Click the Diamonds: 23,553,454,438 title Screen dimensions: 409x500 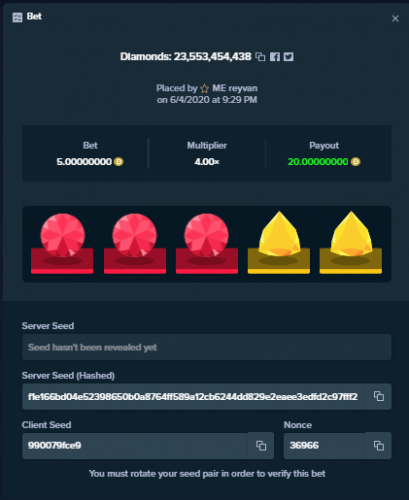pos(185,57)
